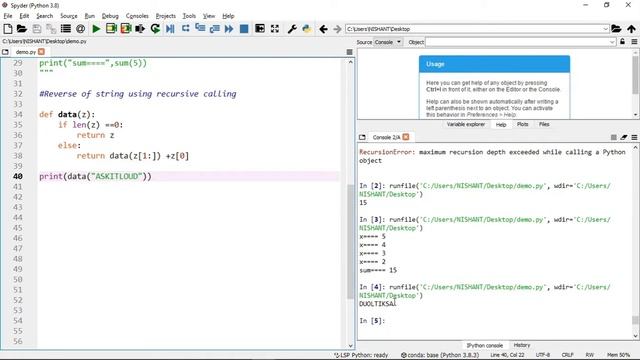Open the Search menu
This screenshot has width=640, height=360.
(44, 16)
